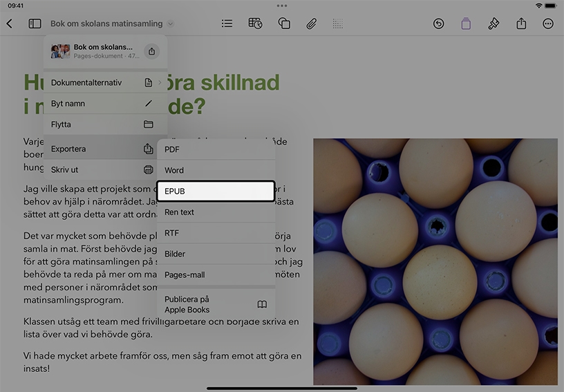Click the Wi-Fi status icon
The width and height of the screenshot is (564, 392).
point(538,6)
